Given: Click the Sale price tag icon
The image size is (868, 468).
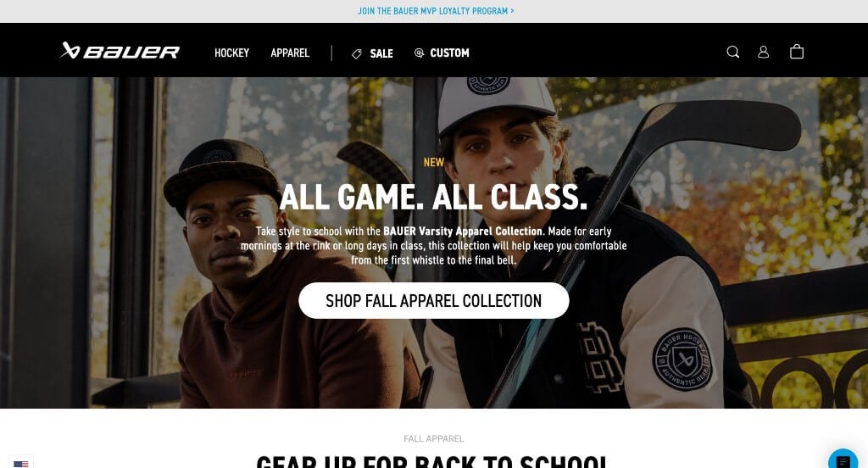Looking at the screenshot, I should (x=357, y=53).
